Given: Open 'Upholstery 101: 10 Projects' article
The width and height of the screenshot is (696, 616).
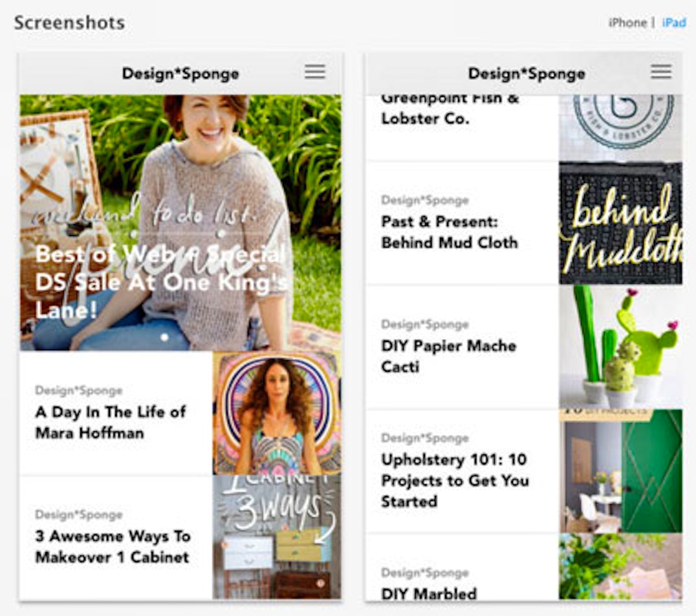Looking at the screenshot, I should [455, 480].
